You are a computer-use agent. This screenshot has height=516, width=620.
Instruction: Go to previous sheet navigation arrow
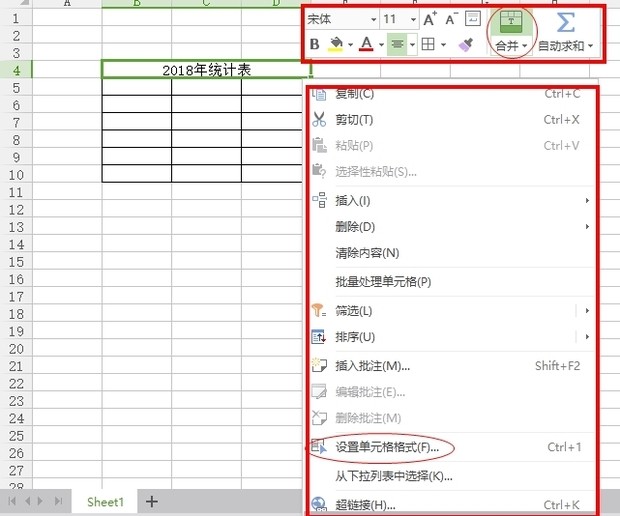click(28, 501)
